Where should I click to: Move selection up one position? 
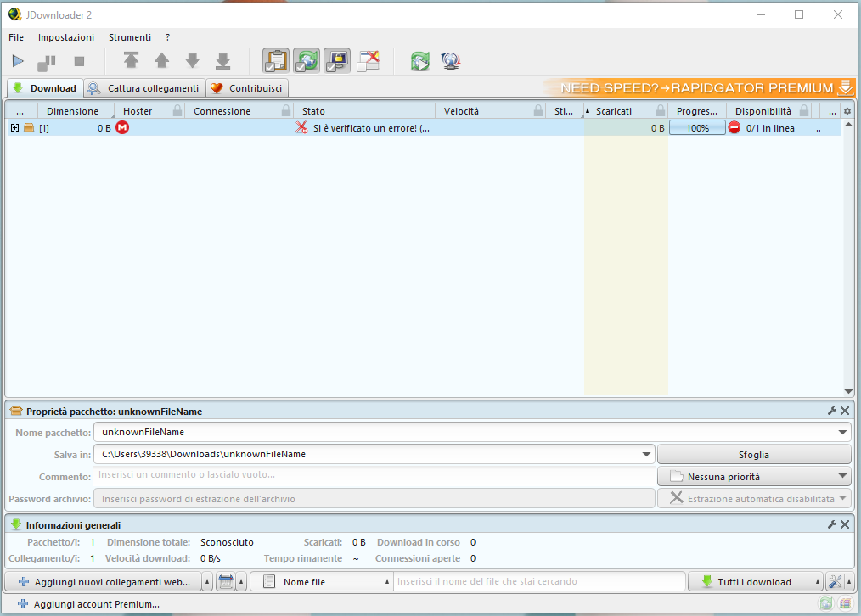click(161, 60)
